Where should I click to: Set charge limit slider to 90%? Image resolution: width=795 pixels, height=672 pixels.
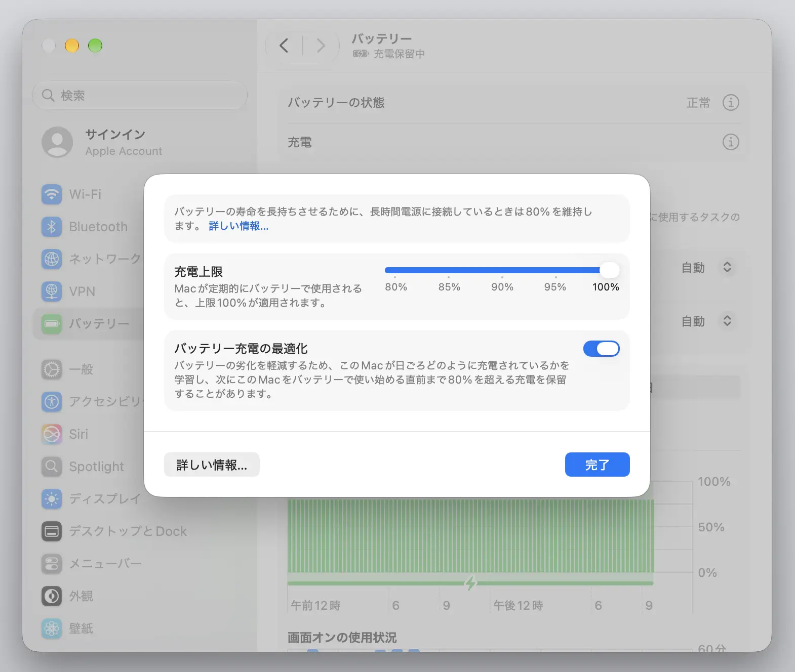502,271
